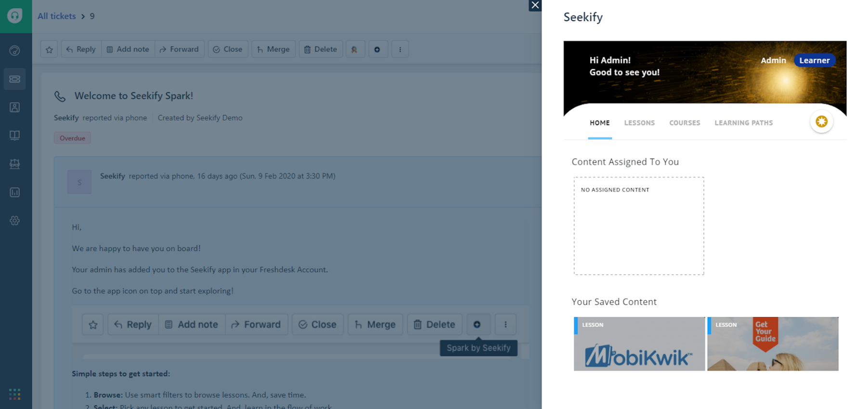Screen dimensions: 868x409
Task: Open the app switcher grid icon
Action: pyautogui.click(x=15, y=395)
